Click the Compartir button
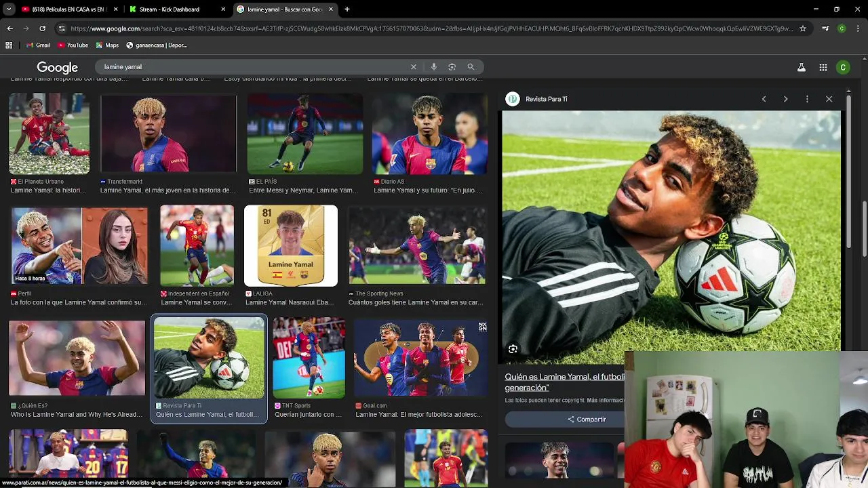This screenshot has height=488, width=868. [587, 420]
